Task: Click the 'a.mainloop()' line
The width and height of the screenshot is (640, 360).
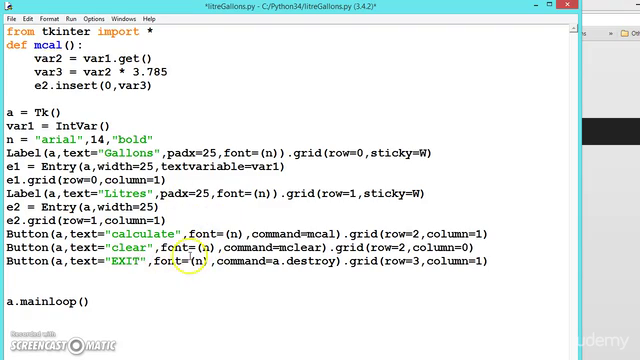Action: (x=47, y=301)
